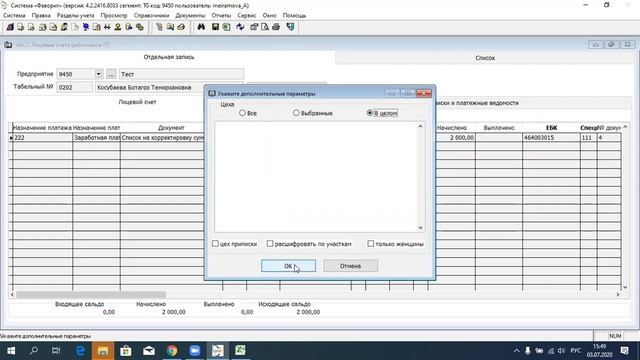The height and width of the screenshot is (360, 640).
Task: Click the binoculars search icon in the toolbar
Action: pos(201,27)
